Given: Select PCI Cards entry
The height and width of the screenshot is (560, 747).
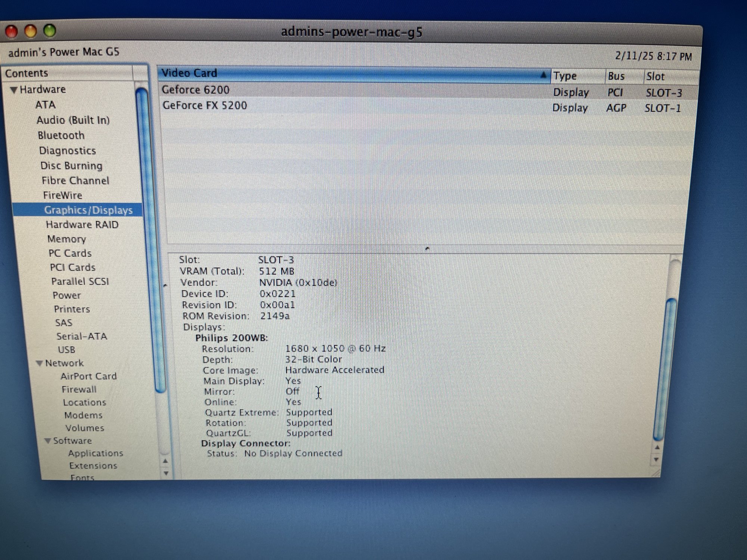Looking at the screenshot, I should [72, 267].
